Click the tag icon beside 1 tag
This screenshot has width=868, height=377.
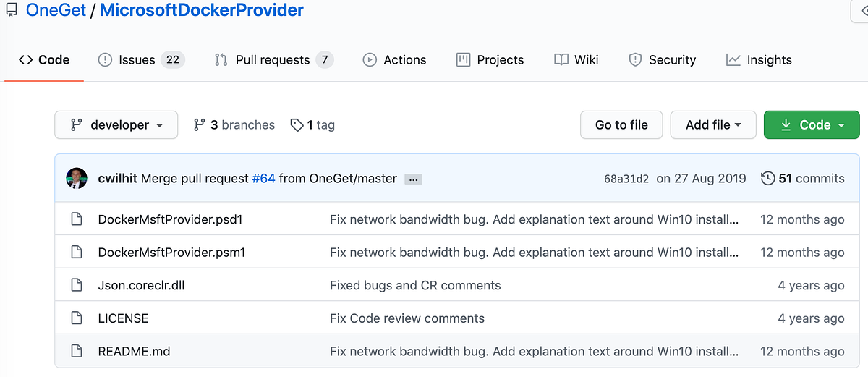coord(297,125)
